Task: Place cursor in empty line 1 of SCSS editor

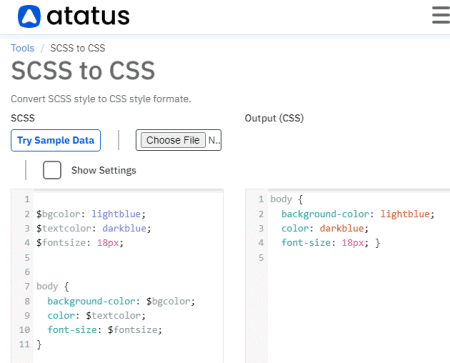Action: click(x=128, y=199)
